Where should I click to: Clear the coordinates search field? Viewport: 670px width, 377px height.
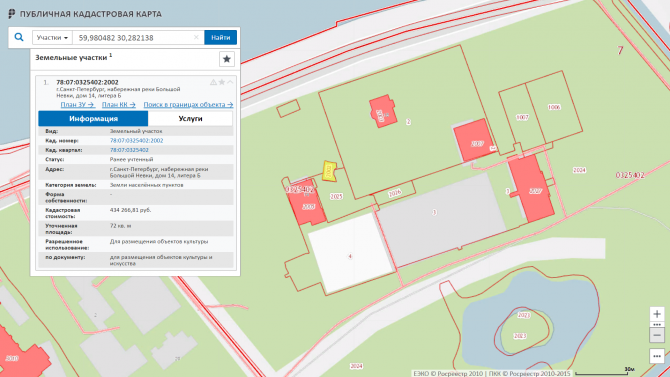pos(196,38)
